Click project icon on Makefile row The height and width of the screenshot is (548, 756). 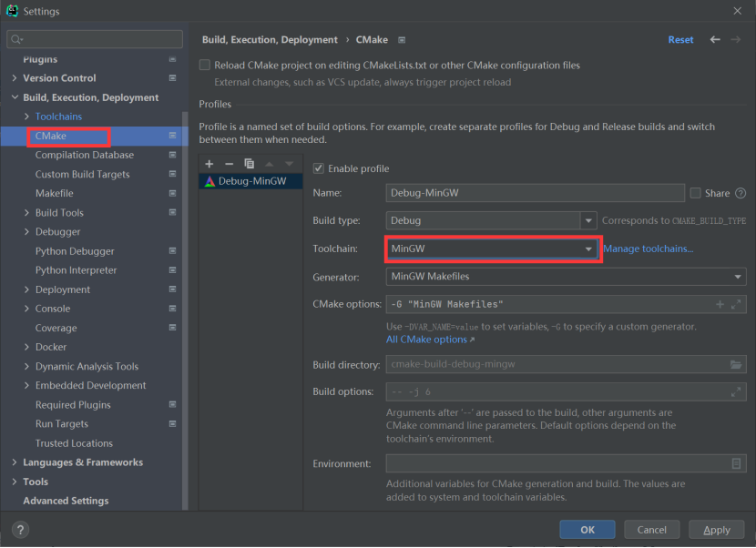coord(172,193)
